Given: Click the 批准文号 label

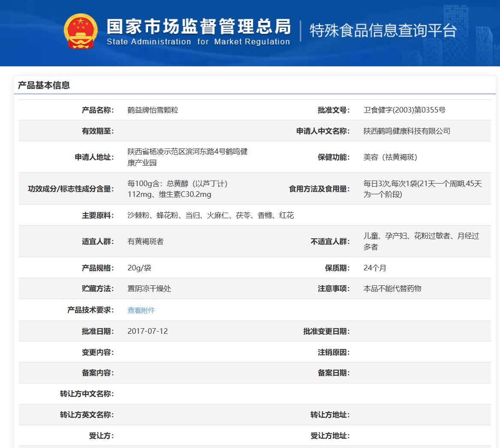Looking at the screenshot, I should coord(333,110).
